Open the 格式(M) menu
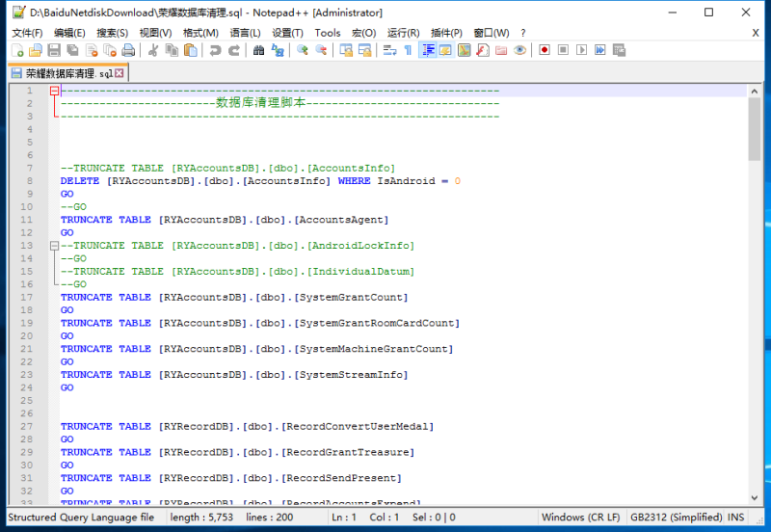Viewport: 771px width, 532px height. click(200, 33)
